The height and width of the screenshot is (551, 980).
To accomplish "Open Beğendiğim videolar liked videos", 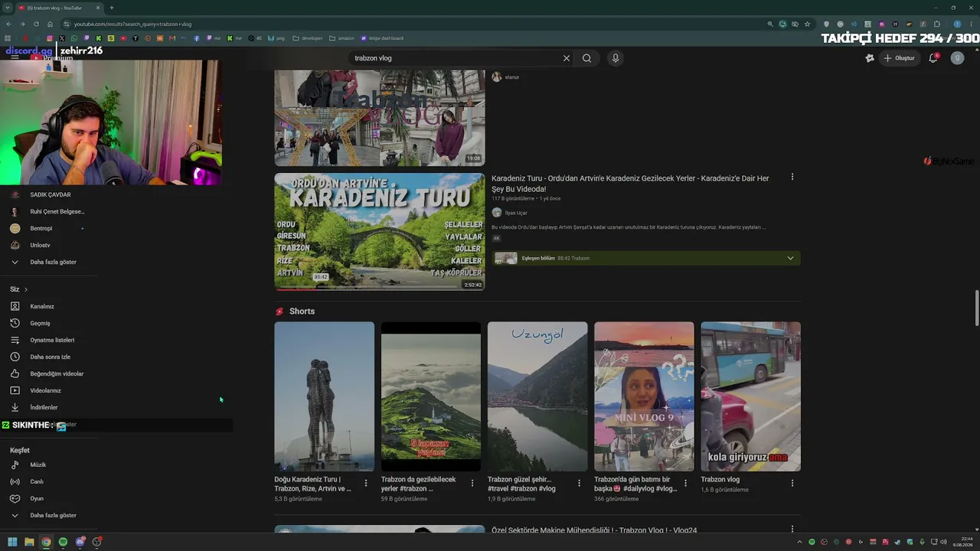I will click(57, 373).
